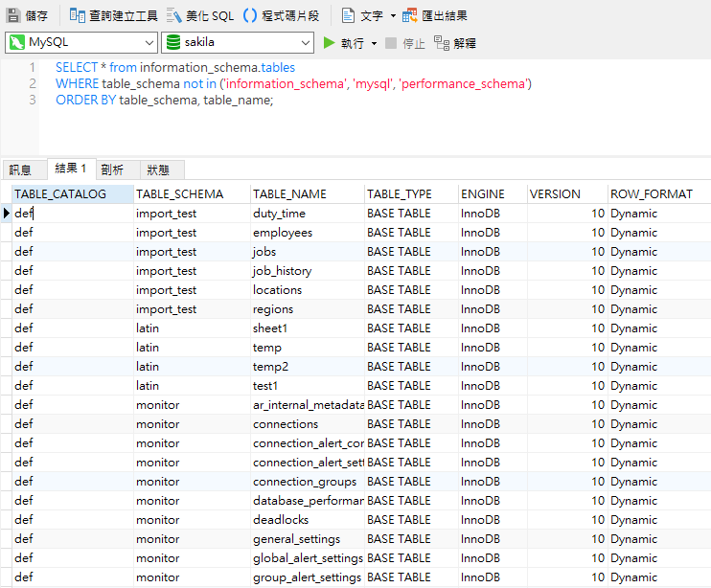Screen dimensions: 711x588
Task: Click the Export Results (匯出結果) icon
Action: coord(410,15)
